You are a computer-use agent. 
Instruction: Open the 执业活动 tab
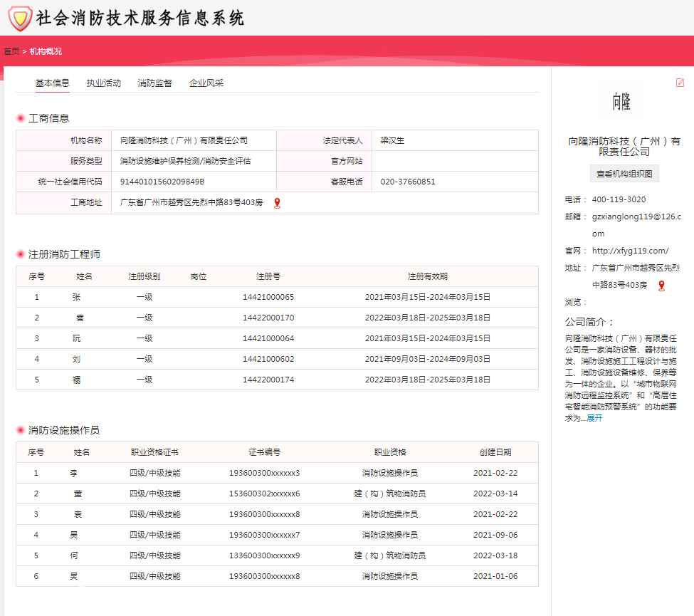click(104, 83)
